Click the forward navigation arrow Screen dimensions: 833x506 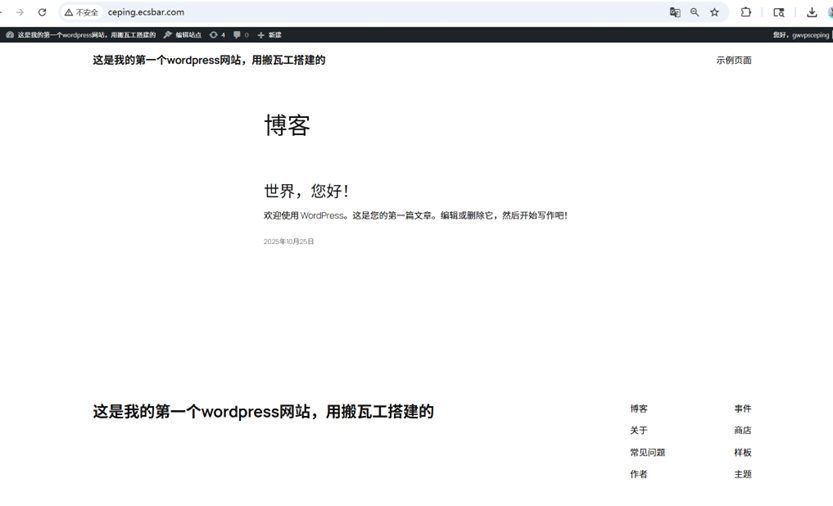point(19,12)
